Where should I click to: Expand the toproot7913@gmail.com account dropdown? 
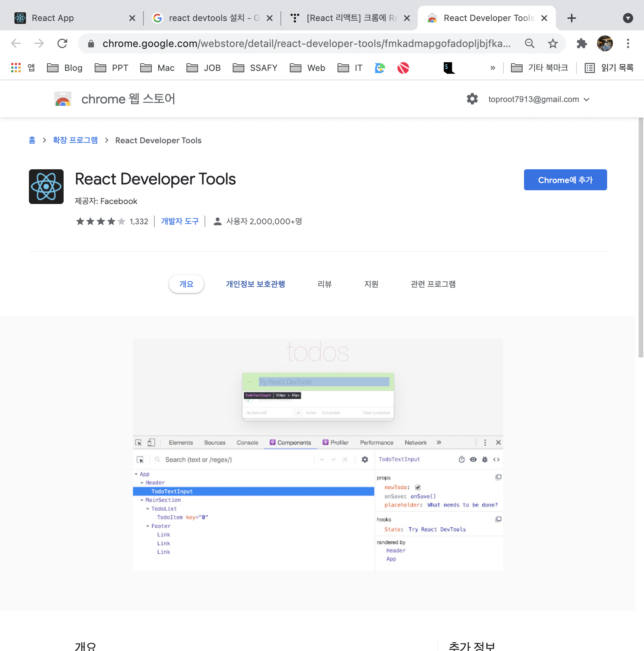[587, 99]
